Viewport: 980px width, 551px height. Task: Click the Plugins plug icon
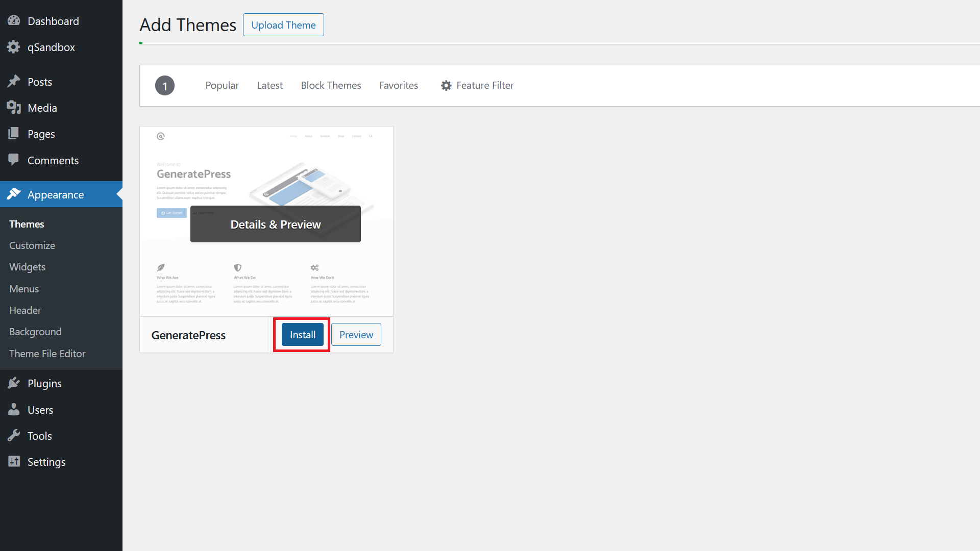tap(14, 383)
